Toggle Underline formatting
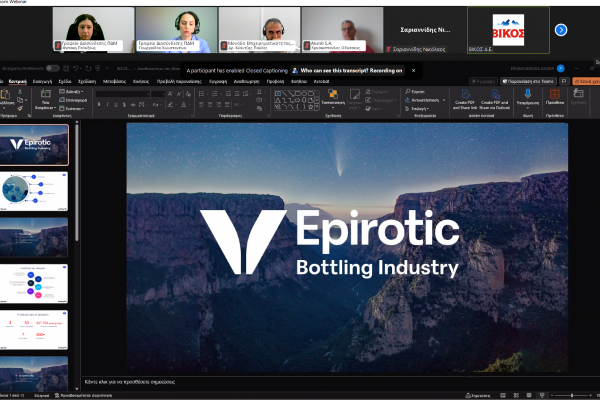This screenshot has width=600, height=400. point(116,104)
